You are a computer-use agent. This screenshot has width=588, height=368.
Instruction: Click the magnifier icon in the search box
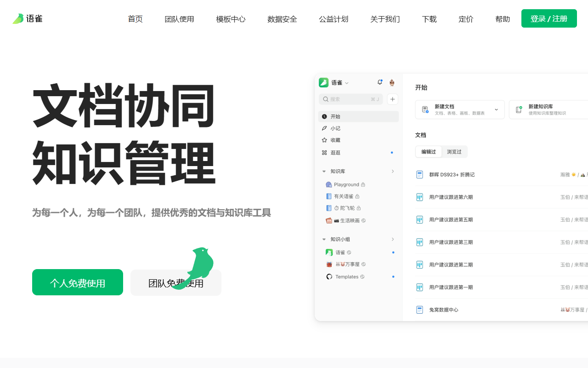[326, 99]
